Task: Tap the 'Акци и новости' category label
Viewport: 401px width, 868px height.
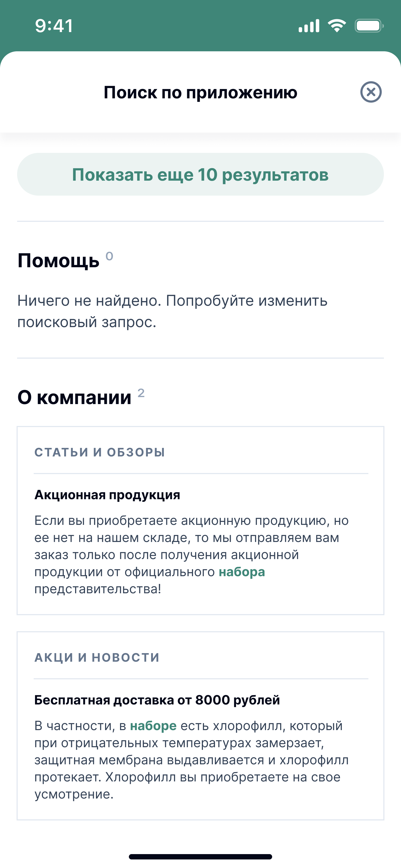Action: tap(97, 657)
